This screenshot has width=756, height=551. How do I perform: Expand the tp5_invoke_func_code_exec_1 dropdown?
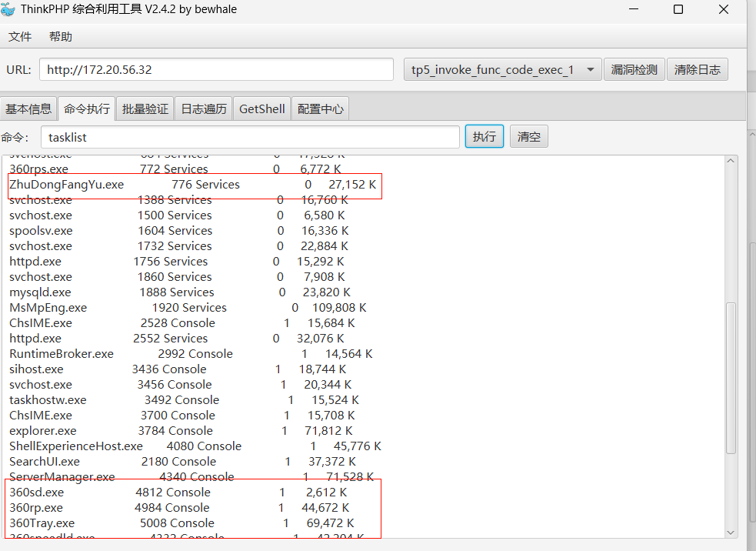point(590,69)
